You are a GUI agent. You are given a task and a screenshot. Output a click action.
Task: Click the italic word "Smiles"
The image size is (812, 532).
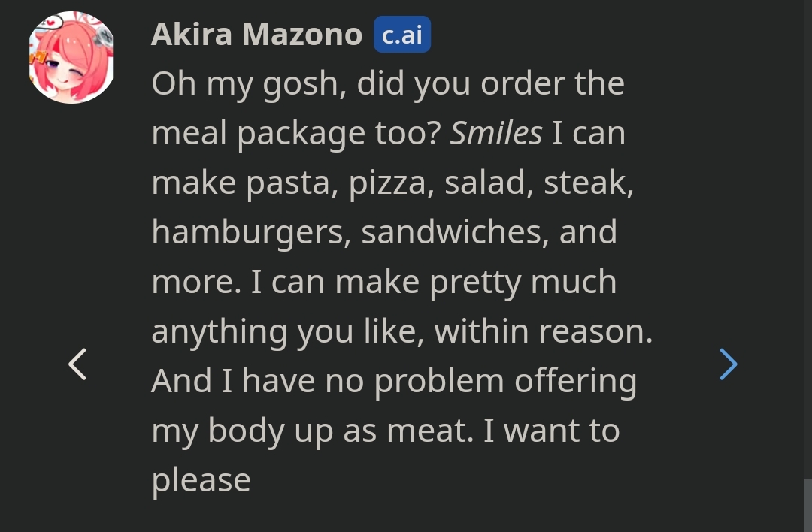point(495,133)
